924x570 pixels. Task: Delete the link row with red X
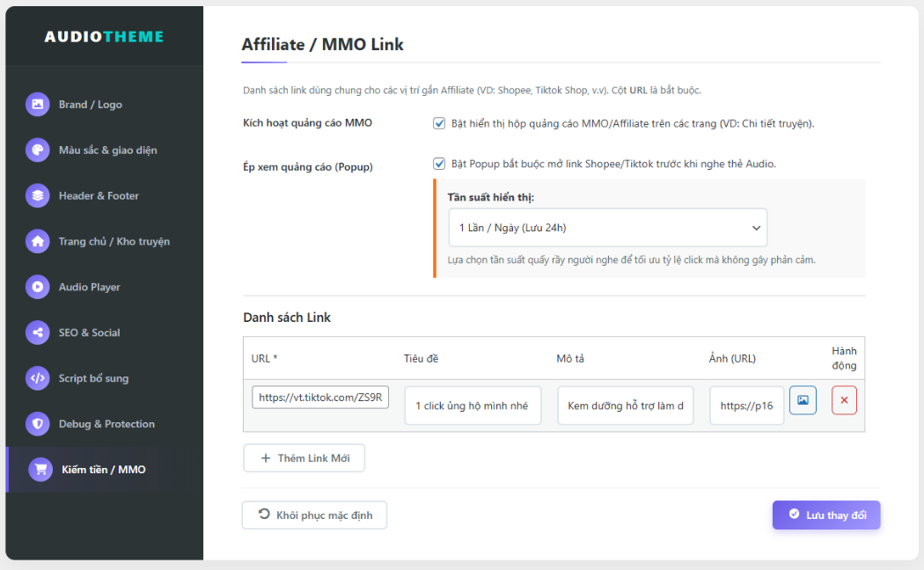coord(844,400)
